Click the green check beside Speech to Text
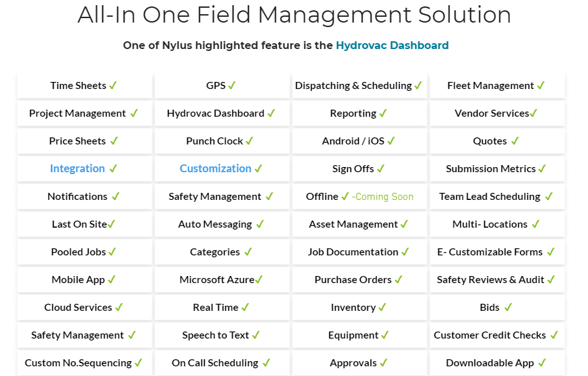 (256, 335)
